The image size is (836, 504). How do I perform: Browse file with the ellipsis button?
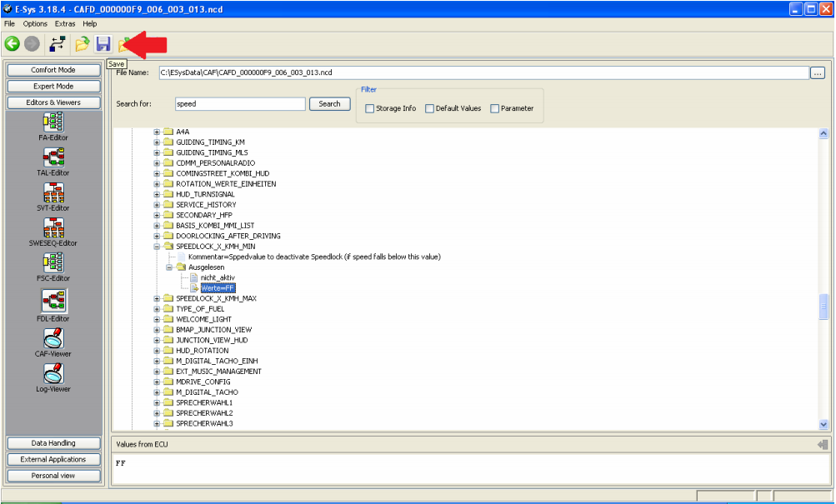coord(818,73)
